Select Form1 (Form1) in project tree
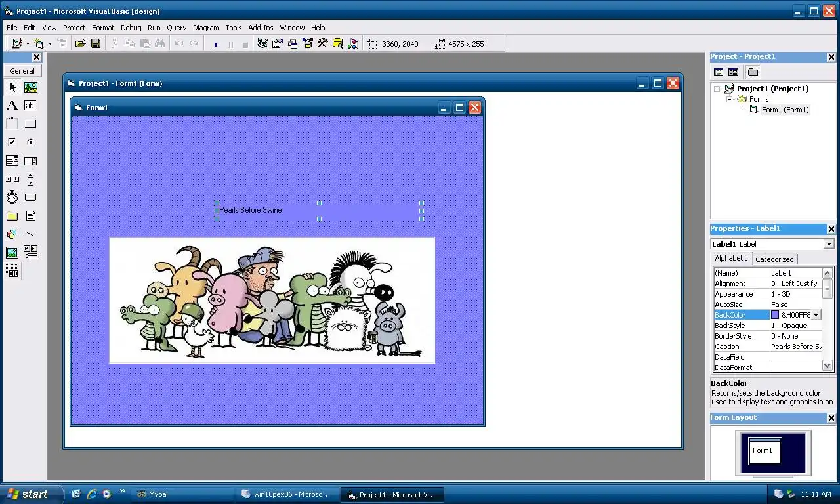840x504 pixels. coord(785,110)
